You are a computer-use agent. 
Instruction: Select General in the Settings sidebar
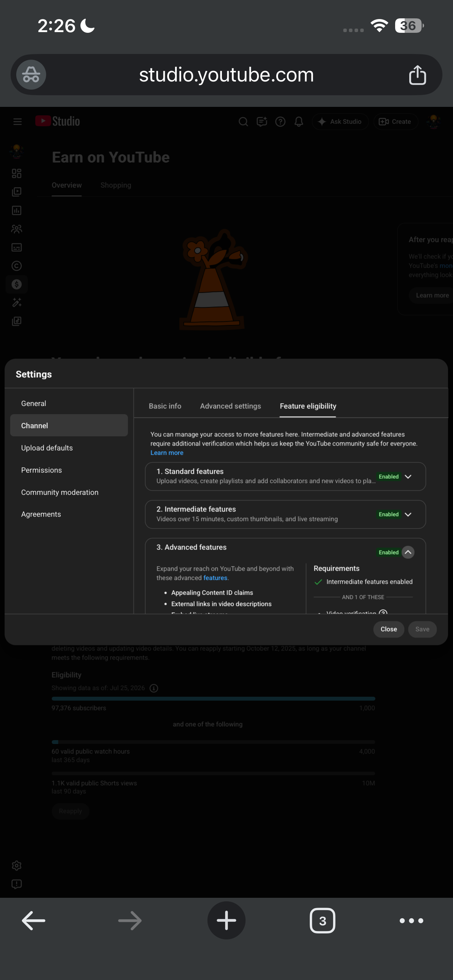(x=69, y=403)
